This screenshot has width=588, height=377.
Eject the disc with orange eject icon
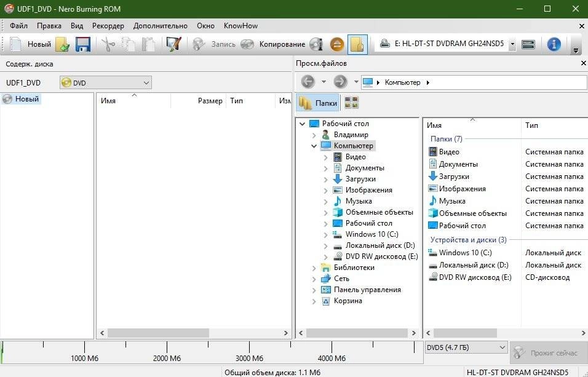tap(337, 44)
